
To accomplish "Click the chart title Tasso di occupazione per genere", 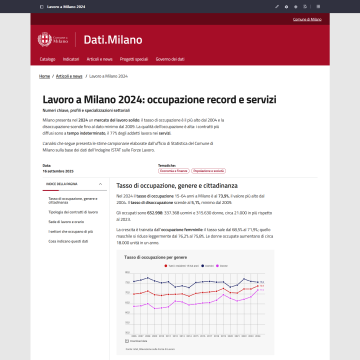I will [155, 257].
